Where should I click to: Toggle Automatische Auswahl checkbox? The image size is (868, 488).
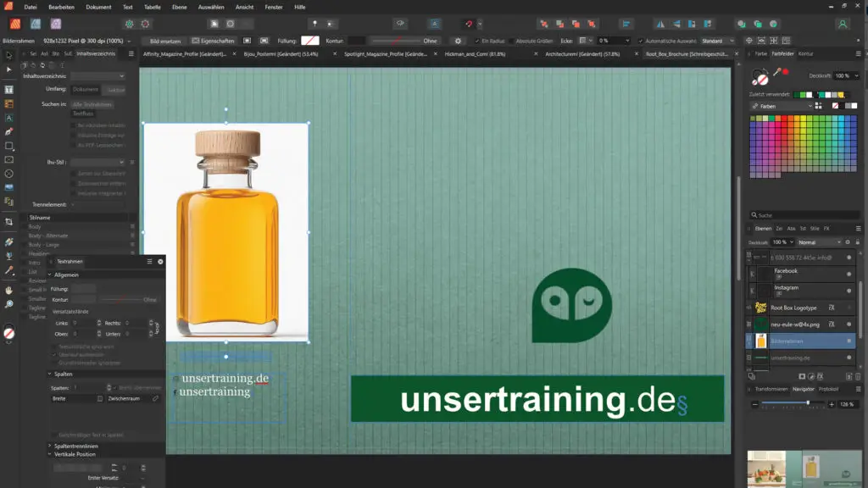click(x=641, y=41)
